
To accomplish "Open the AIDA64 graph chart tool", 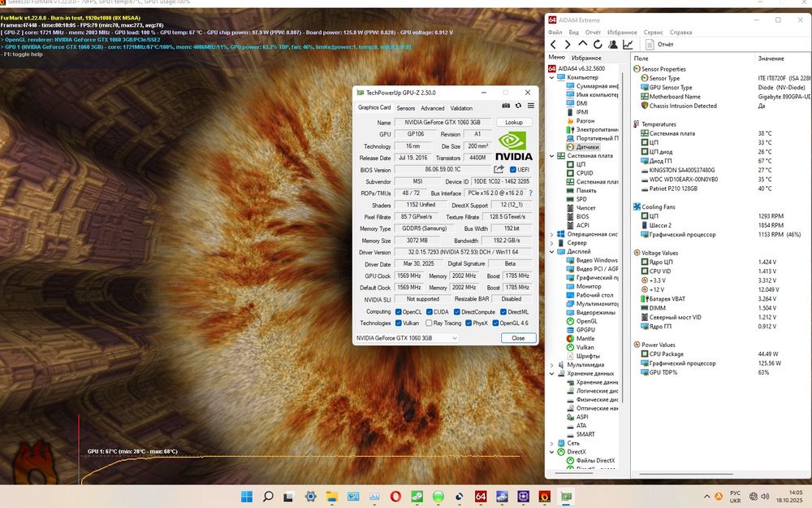I will (628, 45).
